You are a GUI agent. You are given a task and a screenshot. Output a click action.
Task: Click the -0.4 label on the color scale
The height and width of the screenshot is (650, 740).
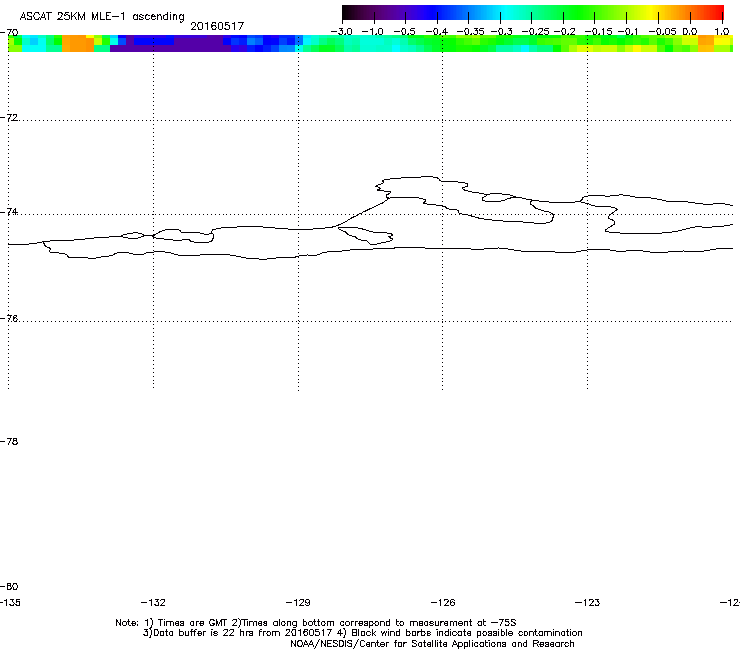coord(437,32)
